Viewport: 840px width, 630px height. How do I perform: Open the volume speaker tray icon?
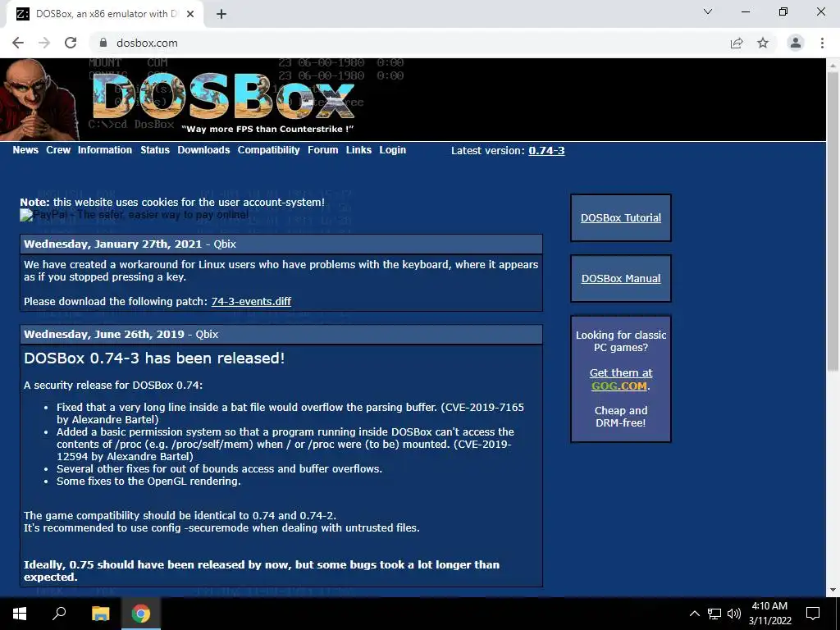click(734, 614)
